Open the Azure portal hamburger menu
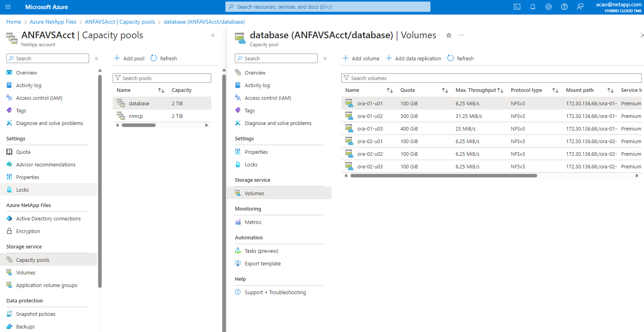This screenshot has height=332, width=644. [x=8, y=7]
